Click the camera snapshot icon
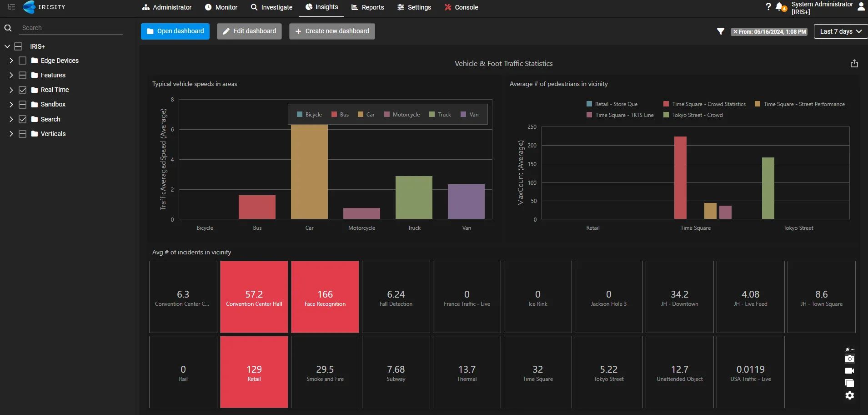 849,359
